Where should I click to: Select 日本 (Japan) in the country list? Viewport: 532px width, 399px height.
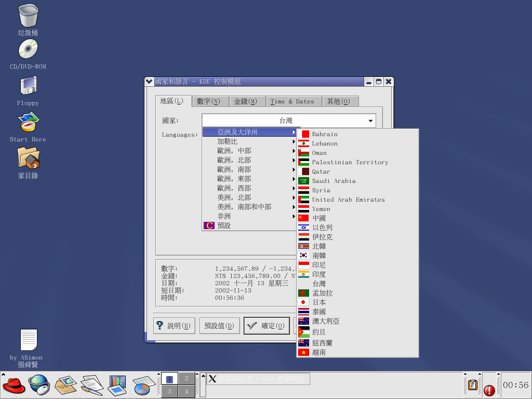point(357,302)
